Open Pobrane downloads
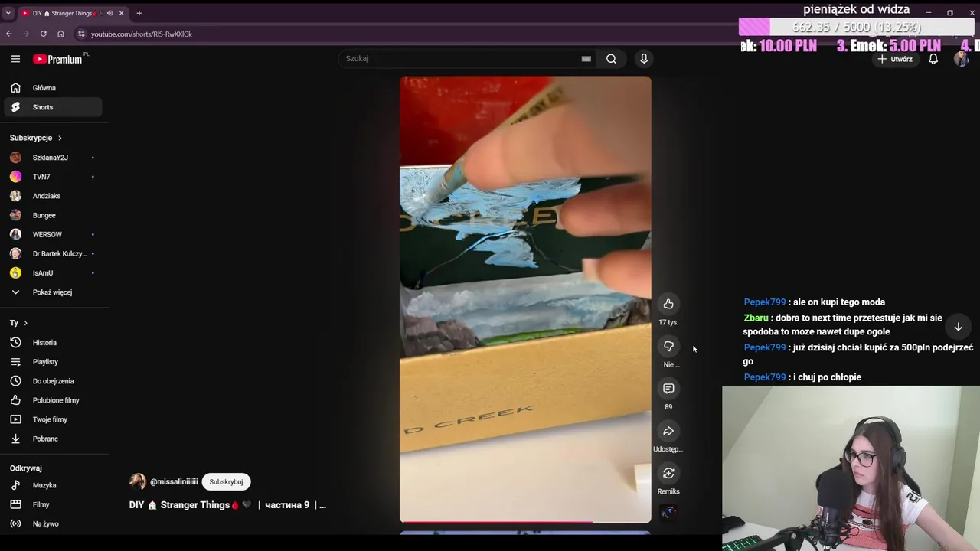Viewport: 980px width, 551px height. [x=52, y=439]
